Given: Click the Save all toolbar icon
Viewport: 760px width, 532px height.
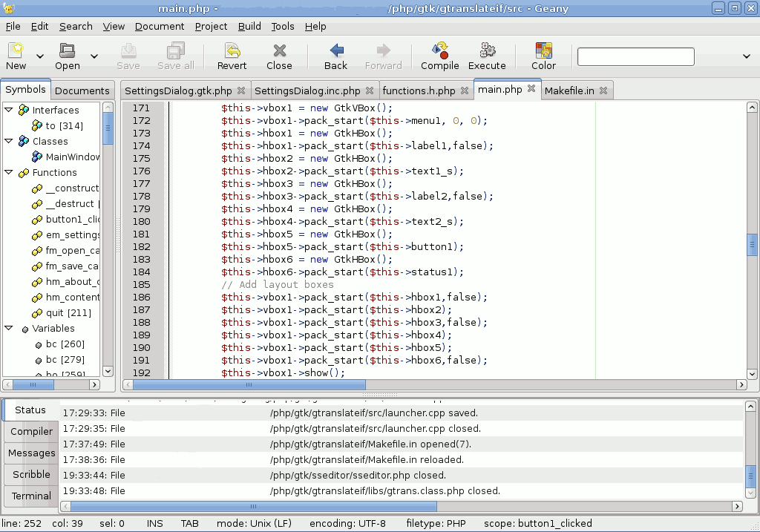Looking at the screenshot, I should [x=175, y=50].
